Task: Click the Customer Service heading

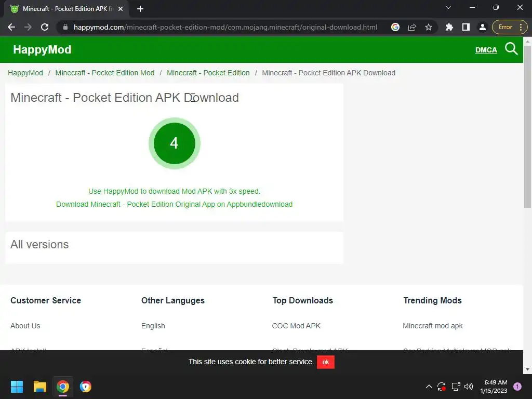Action: [x=46, y=301]
